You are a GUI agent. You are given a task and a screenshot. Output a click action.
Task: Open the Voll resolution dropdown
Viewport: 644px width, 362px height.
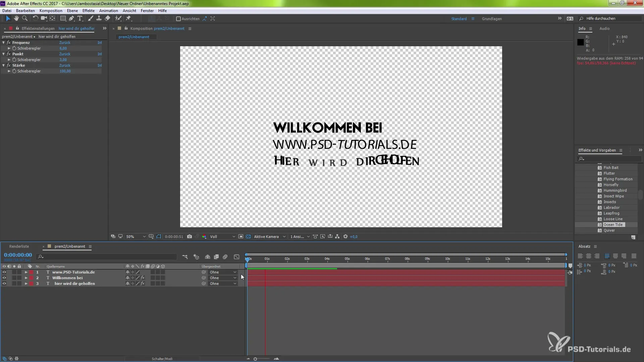click(222, 237)
